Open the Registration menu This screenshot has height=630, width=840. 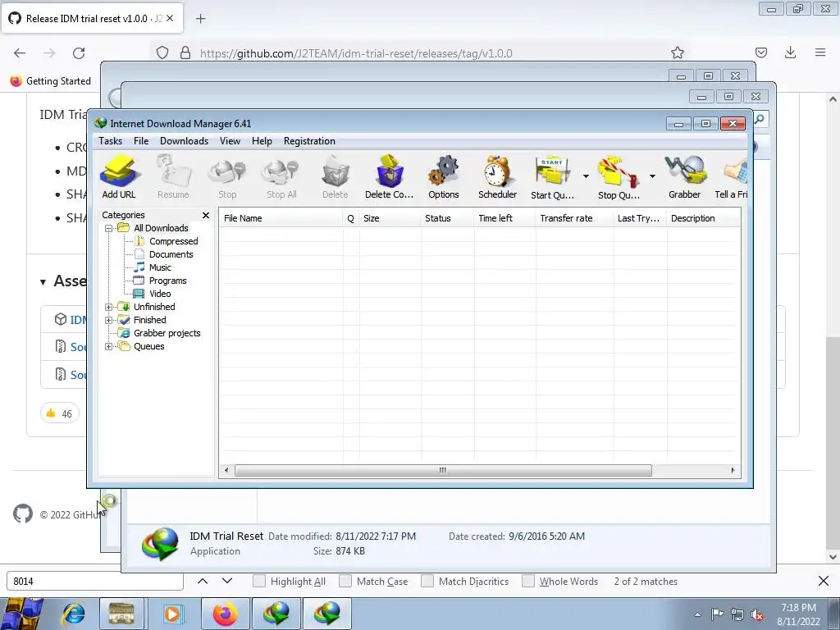pos(309,141)
